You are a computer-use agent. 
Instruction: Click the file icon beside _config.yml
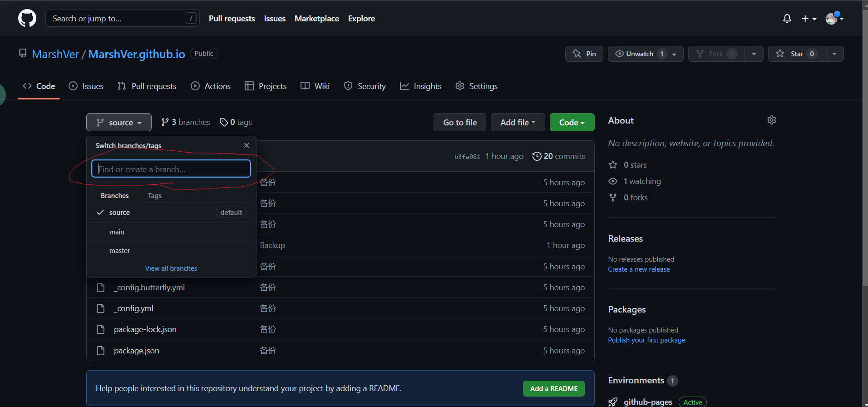101,308
